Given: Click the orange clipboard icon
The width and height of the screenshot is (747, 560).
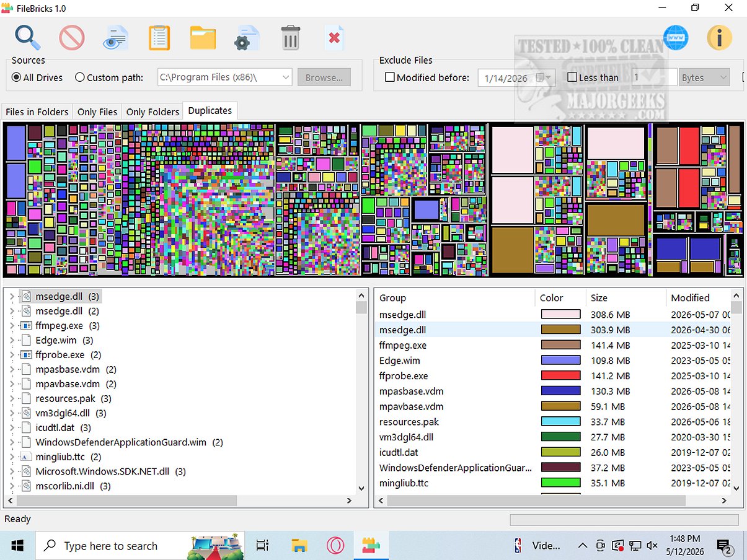Looking at the screenshot, I should click(x=159, y=38).
